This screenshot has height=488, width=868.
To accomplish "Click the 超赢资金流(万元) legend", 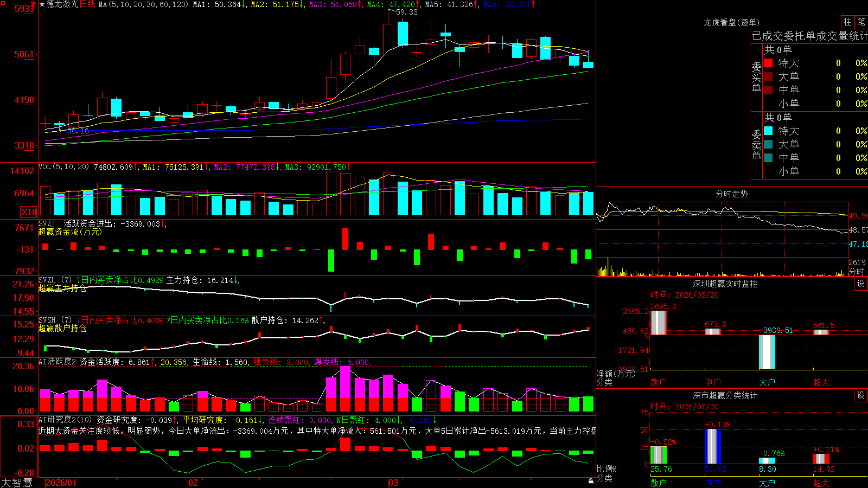I will [x=70, y=232].
